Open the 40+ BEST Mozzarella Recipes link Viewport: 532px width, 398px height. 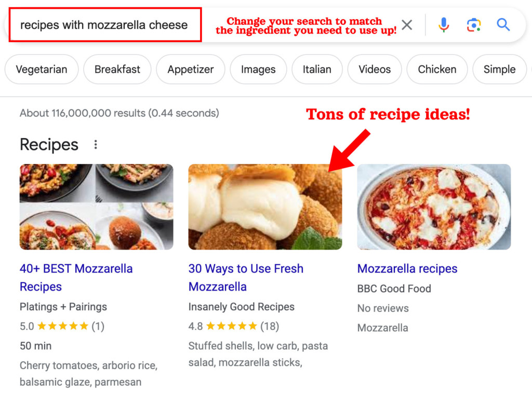pos(76,278)
